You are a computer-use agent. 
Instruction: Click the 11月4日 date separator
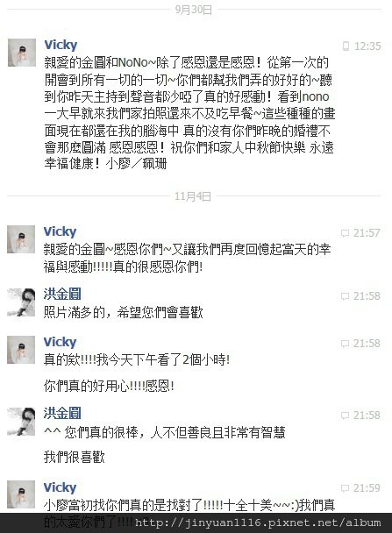[x=193, y=196]
